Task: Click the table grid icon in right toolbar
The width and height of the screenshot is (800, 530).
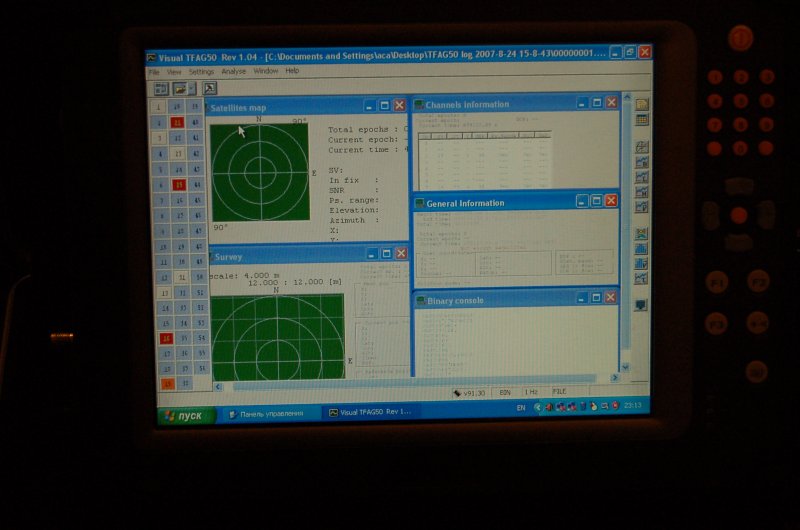Action: pyautogui.click(x=642, y=120)
